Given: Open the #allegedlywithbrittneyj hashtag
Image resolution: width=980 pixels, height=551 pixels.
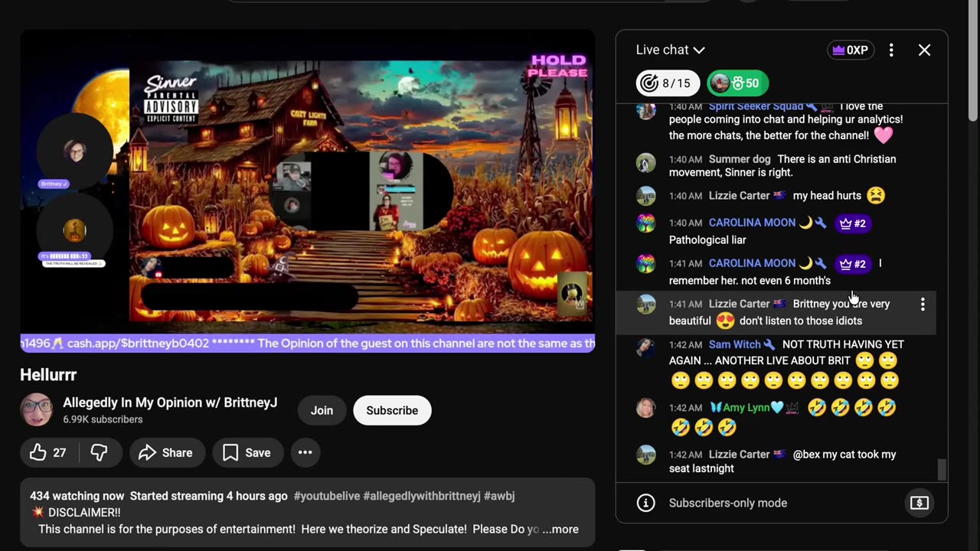Looking at the screenshot, I should 422,496.
